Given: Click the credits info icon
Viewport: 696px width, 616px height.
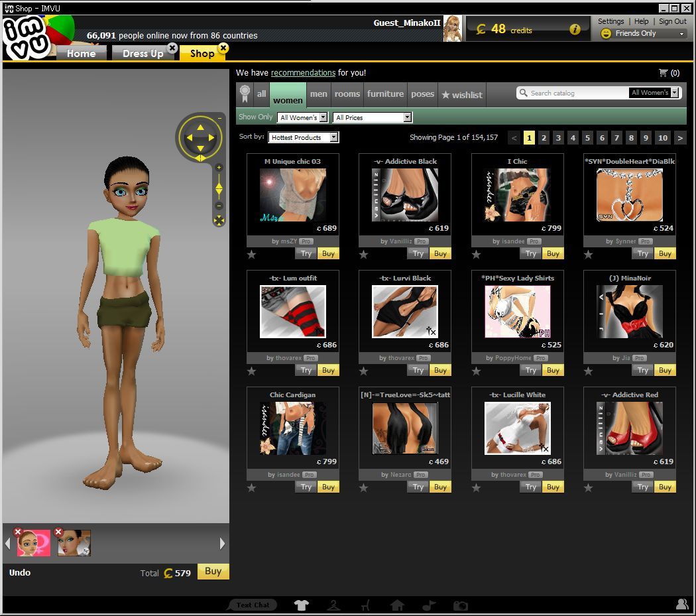Looking at the screenshot, I should [x=575, y=29].
